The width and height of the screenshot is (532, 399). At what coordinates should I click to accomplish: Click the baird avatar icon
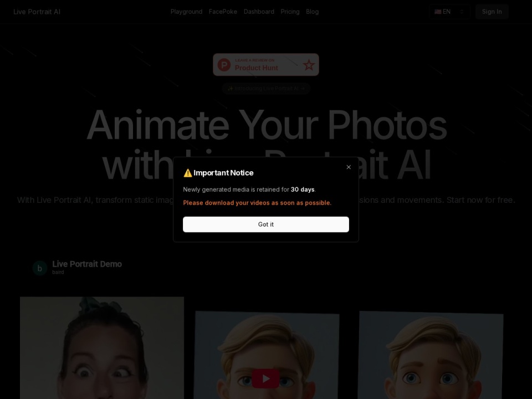pos(40,268)
